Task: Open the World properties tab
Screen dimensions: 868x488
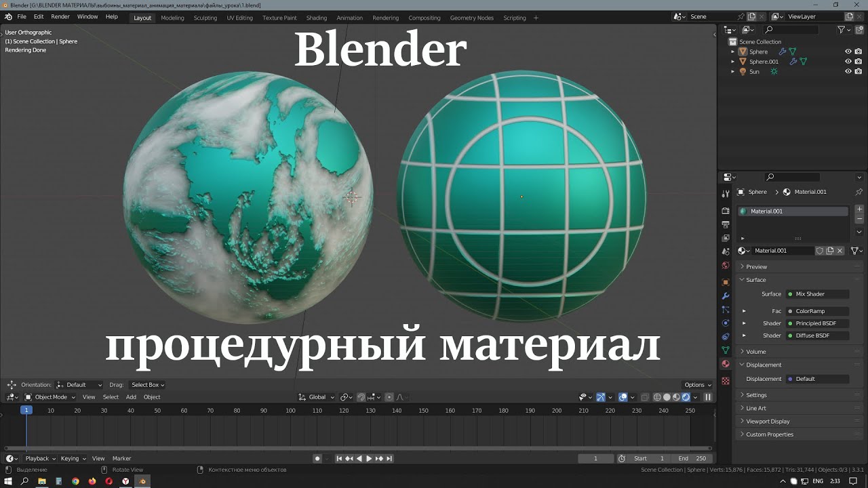Action: [726, 265]
